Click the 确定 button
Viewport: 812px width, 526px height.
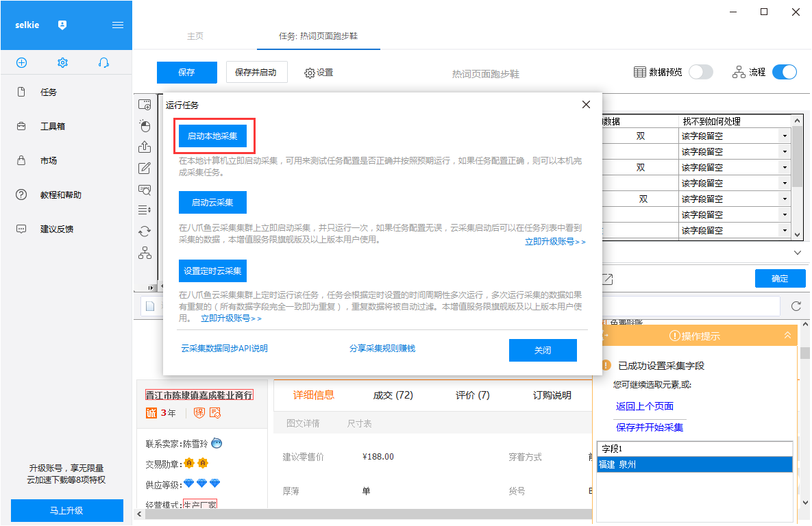780,279
